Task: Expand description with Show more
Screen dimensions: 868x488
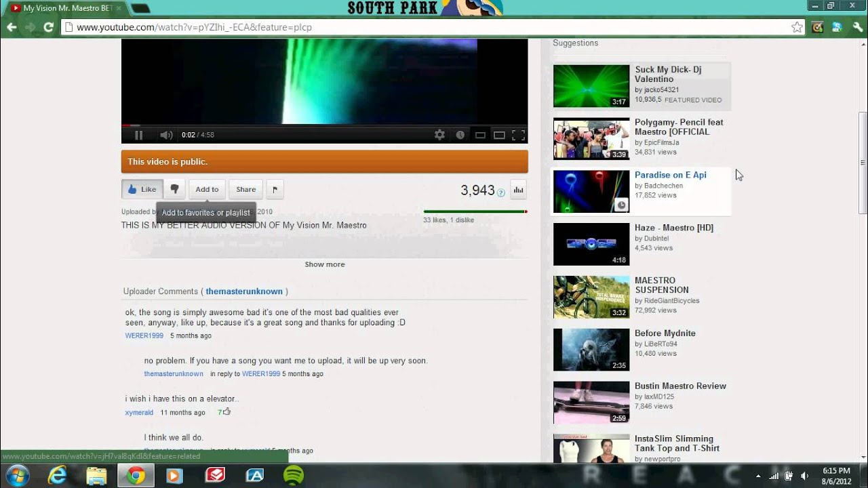Action: (x=325, y=264)
